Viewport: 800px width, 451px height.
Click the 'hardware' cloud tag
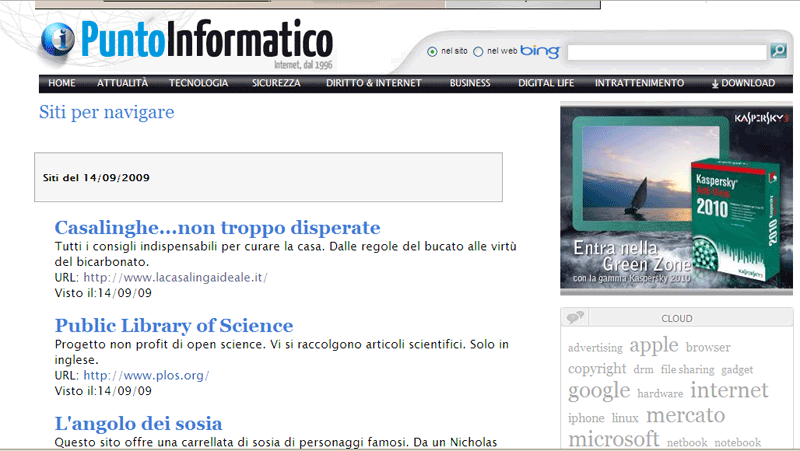coord(660,394)
